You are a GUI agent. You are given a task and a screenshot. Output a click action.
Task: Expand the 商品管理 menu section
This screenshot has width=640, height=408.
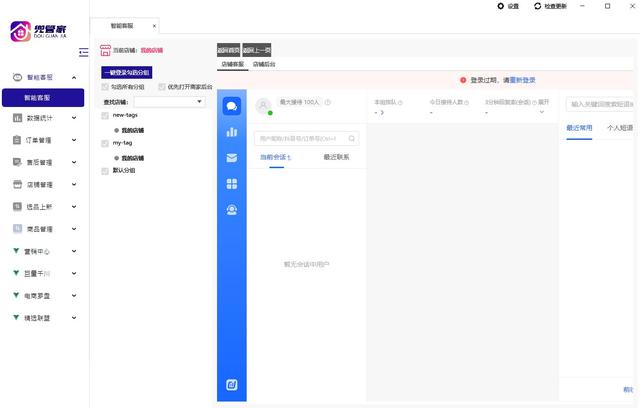[x=74, y=229]
